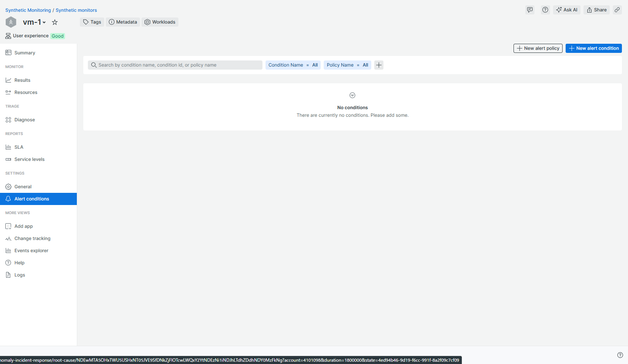The image size is (628, 364).
Task: Open the feedback chat icon in the header
Action: click(530, 10)
